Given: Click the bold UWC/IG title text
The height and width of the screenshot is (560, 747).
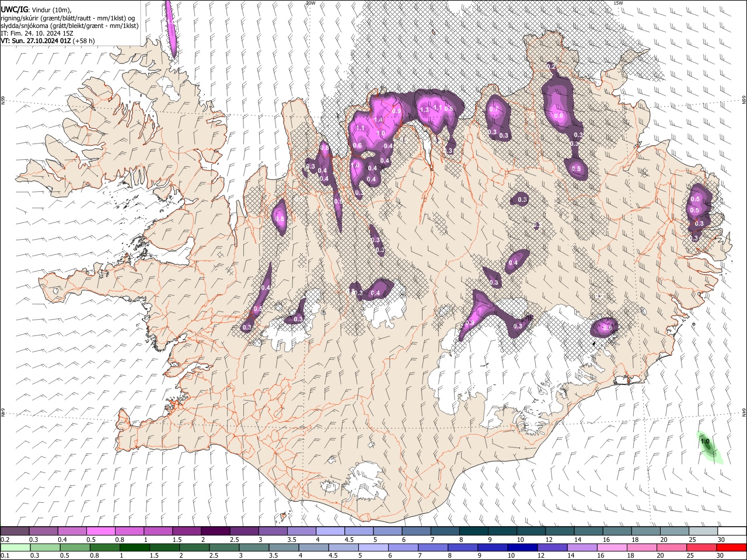Looking at the screenshot, I should tap(14, 9).
